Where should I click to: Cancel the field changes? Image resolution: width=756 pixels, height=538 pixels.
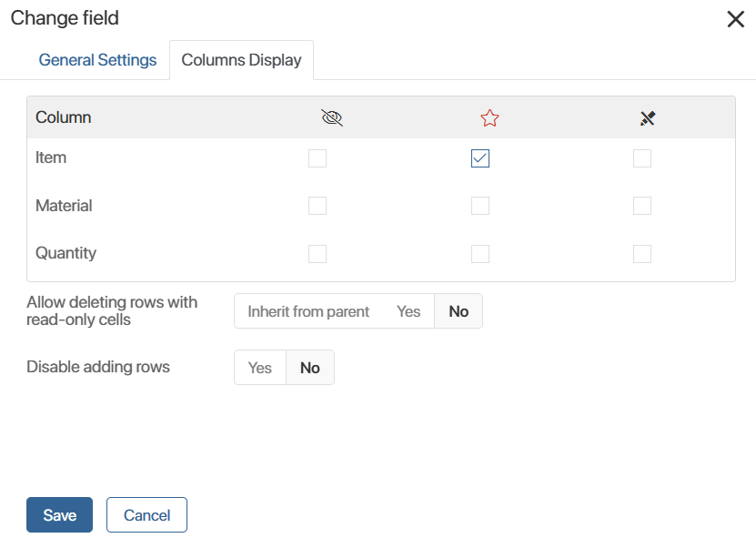(x=146, y=515)
